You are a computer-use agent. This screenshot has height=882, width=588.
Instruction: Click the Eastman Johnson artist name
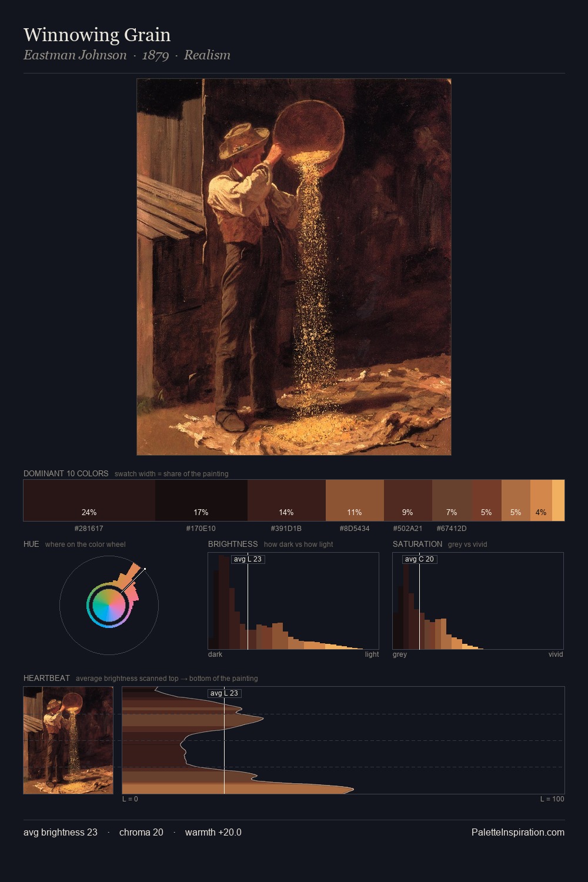point(75,55)
